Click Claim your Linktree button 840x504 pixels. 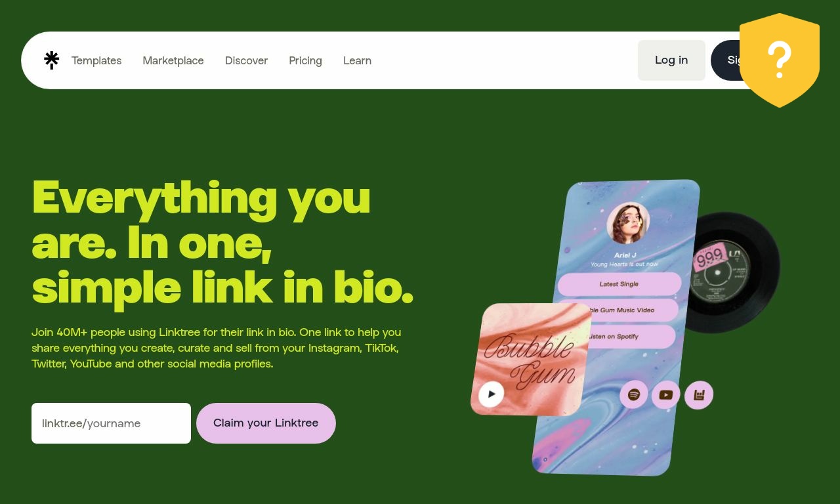(x=266, y=423)
